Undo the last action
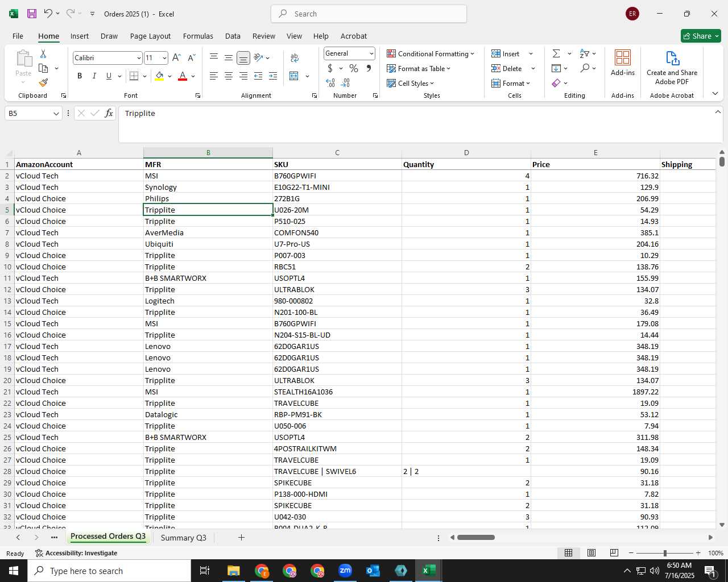This screenshot has width=728, height=582. pos(48,14)
